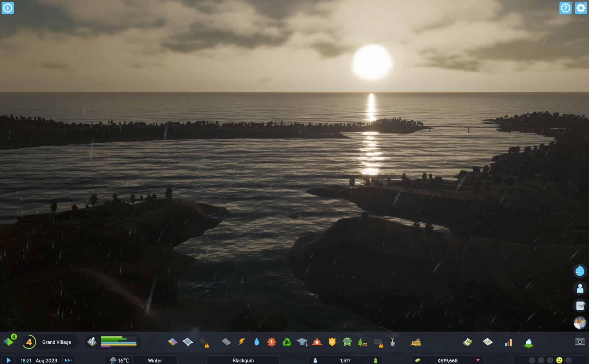Click the Winter season label
The width and height of the screenshot is (589, 364).
155,360
